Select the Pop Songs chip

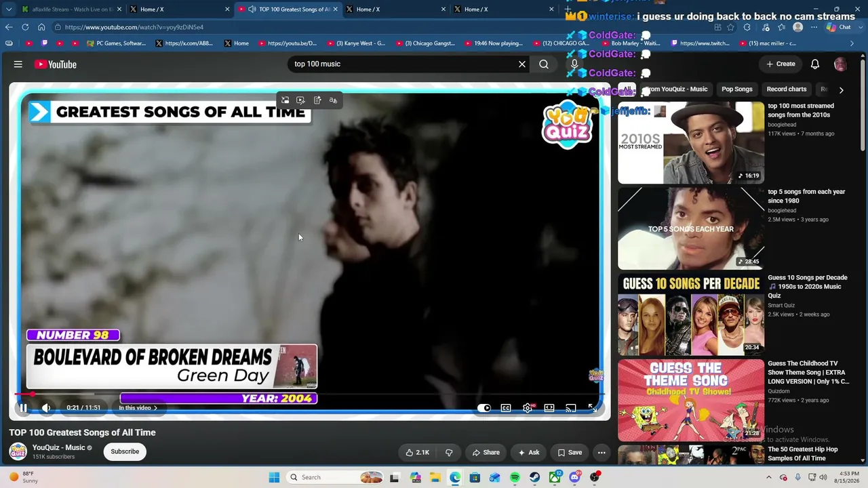[737, 89]
